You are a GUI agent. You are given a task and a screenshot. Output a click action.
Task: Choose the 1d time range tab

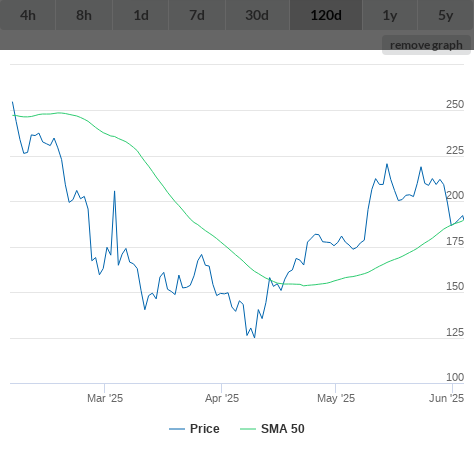(x=141, y=15)
